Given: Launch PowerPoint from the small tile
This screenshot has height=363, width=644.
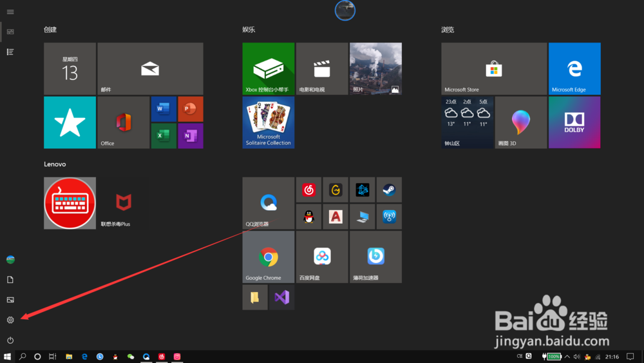Looking at the screenshot, I should (191, 109).
